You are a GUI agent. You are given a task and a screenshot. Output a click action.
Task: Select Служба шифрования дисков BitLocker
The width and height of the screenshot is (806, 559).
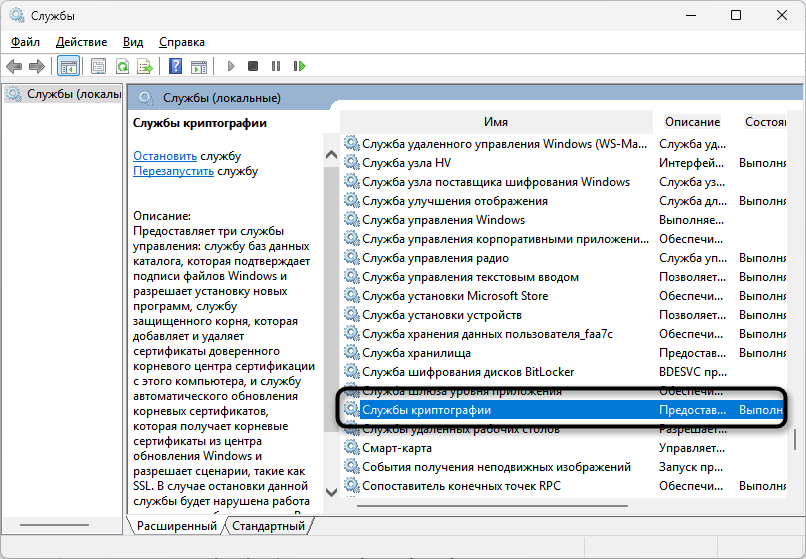click(468, 372)
